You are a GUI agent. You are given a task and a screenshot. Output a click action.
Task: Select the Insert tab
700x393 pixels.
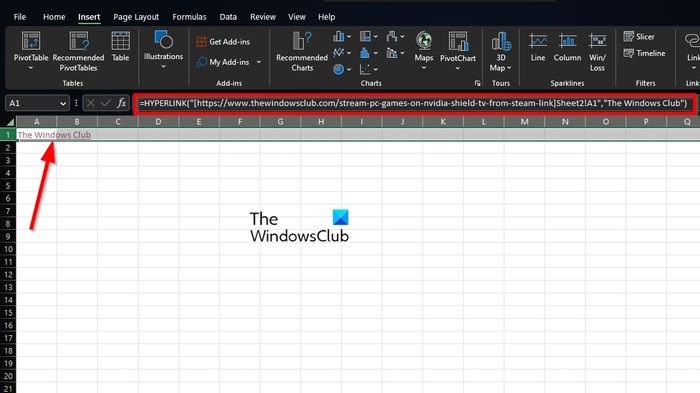click(89, 17)
